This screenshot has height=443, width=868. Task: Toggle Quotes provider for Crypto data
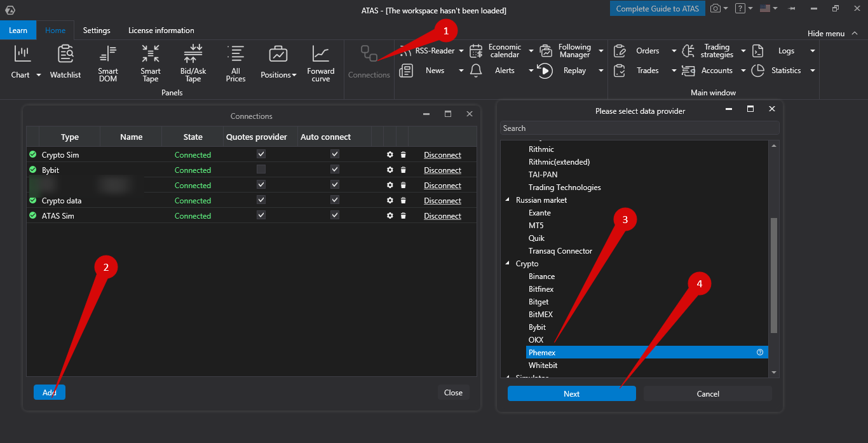click(x=261, y=200)
